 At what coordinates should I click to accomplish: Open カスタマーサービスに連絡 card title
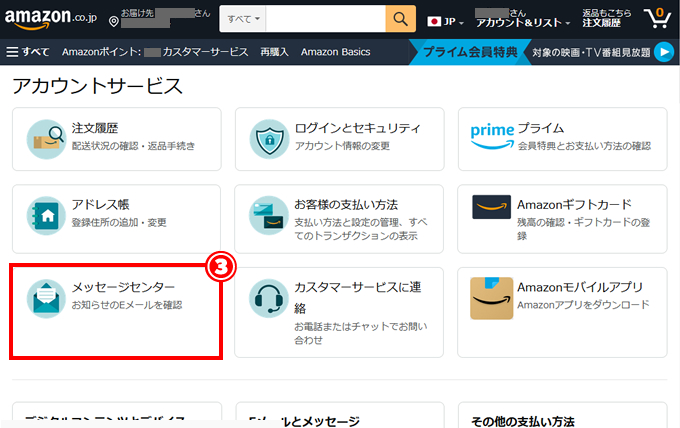point(358,297)
